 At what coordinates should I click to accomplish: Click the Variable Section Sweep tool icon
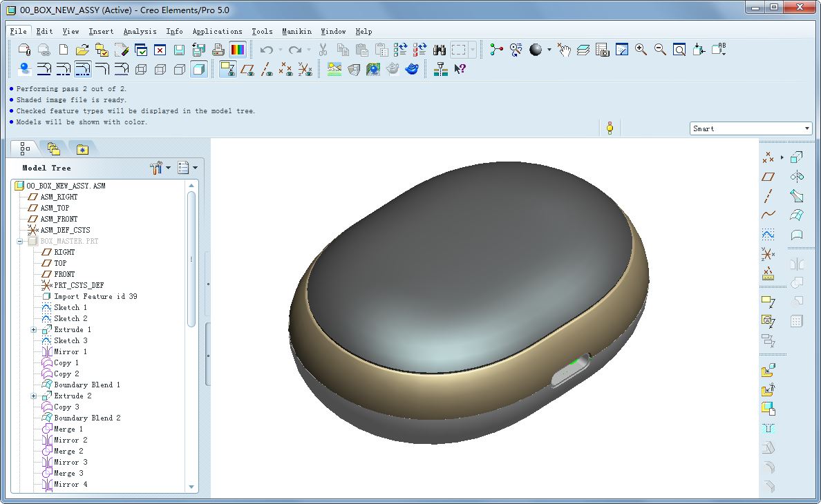coord(796,196)
